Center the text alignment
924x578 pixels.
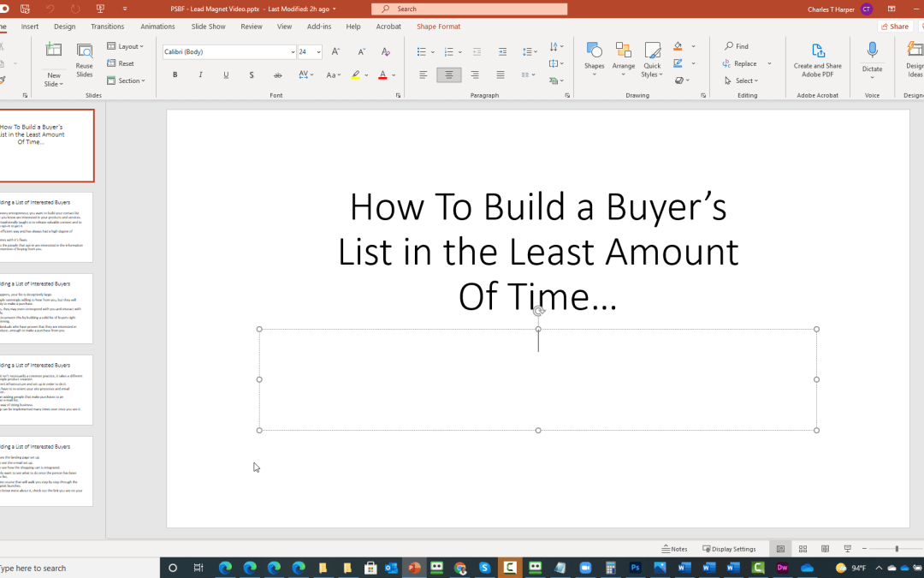[x=449, y=74]
